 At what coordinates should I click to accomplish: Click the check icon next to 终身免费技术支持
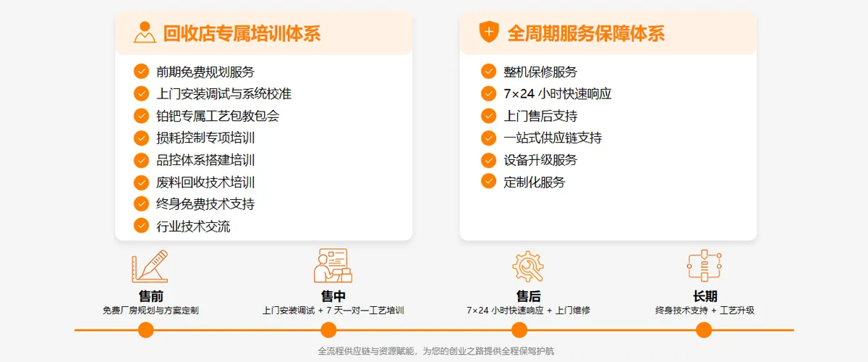point(141,204)
